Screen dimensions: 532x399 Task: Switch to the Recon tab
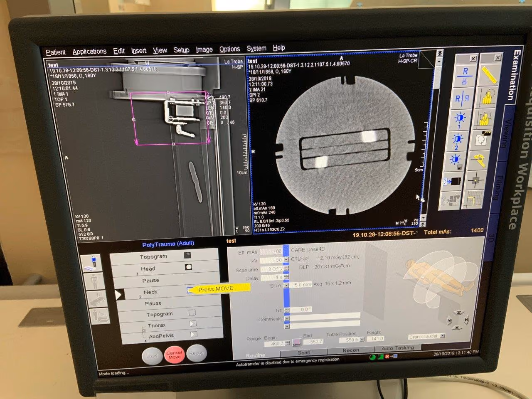351,350
